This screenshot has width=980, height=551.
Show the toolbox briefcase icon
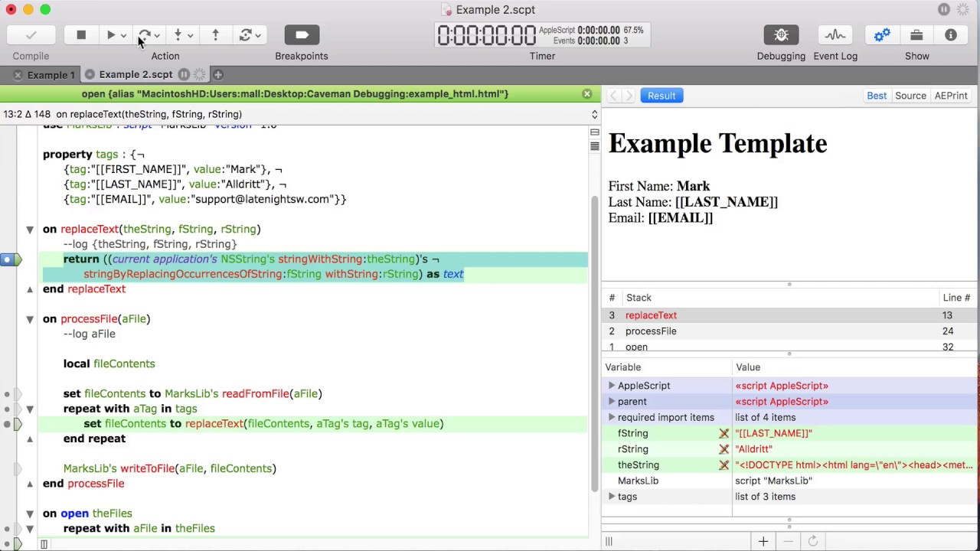point(916,35)
